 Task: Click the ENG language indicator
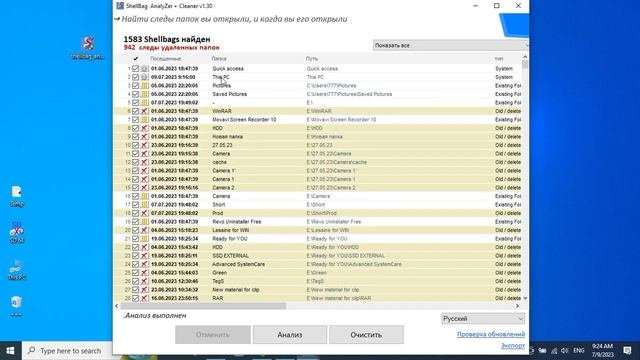(579, 351)
